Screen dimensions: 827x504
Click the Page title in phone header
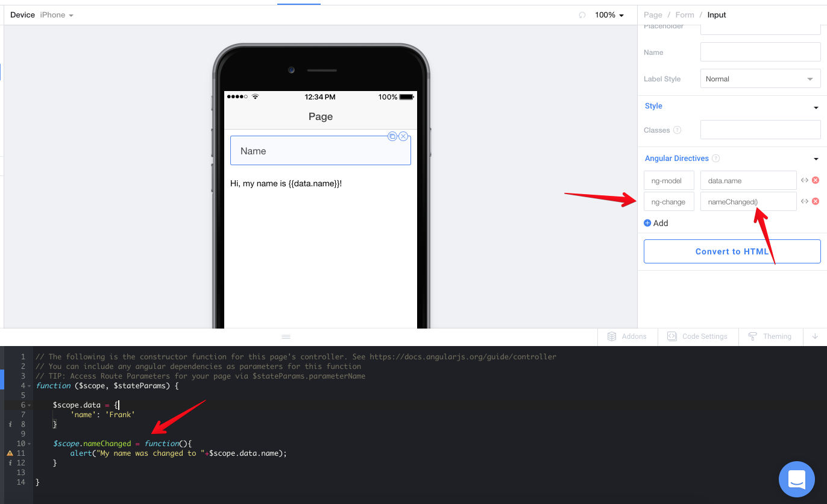(x=321, y=116)
